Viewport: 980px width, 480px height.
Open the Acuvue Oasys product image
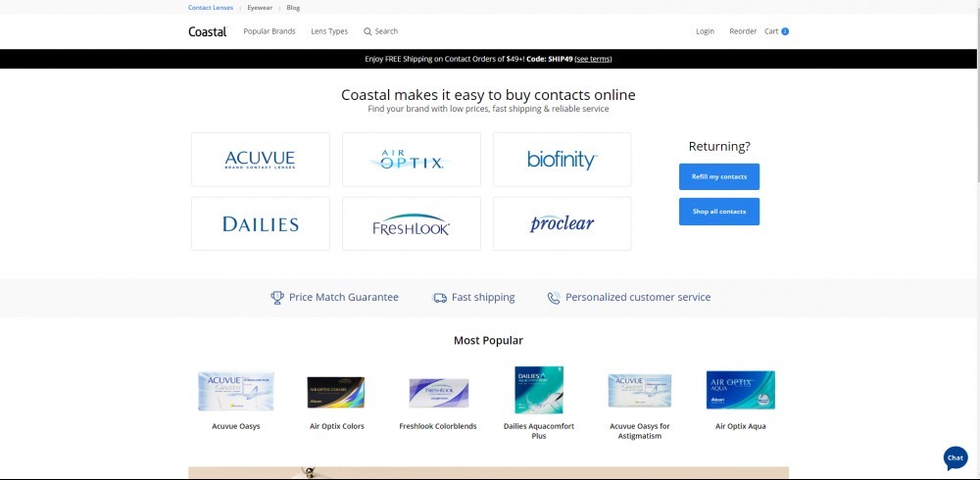click(235, 391)
